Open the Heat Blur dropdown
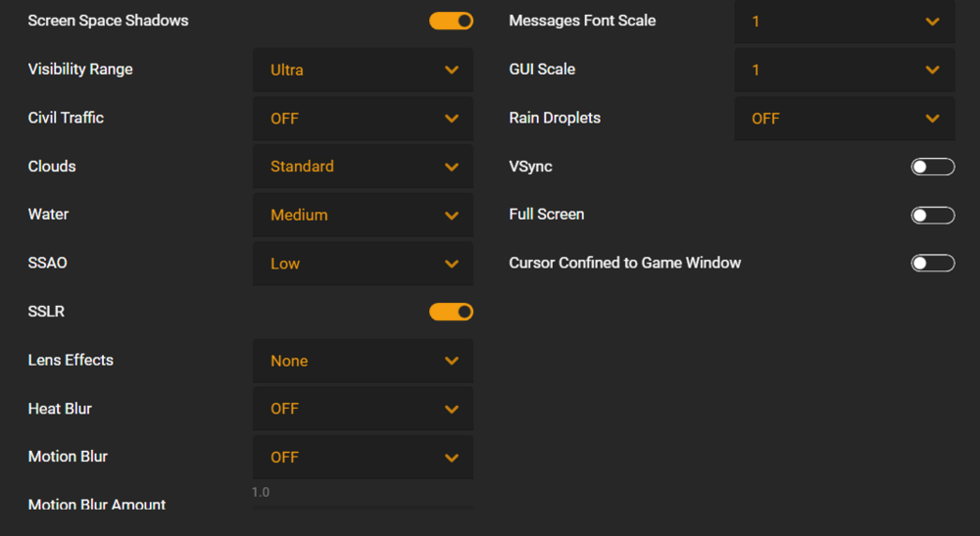Screen dimensions: 980x536 click(363, 409)
